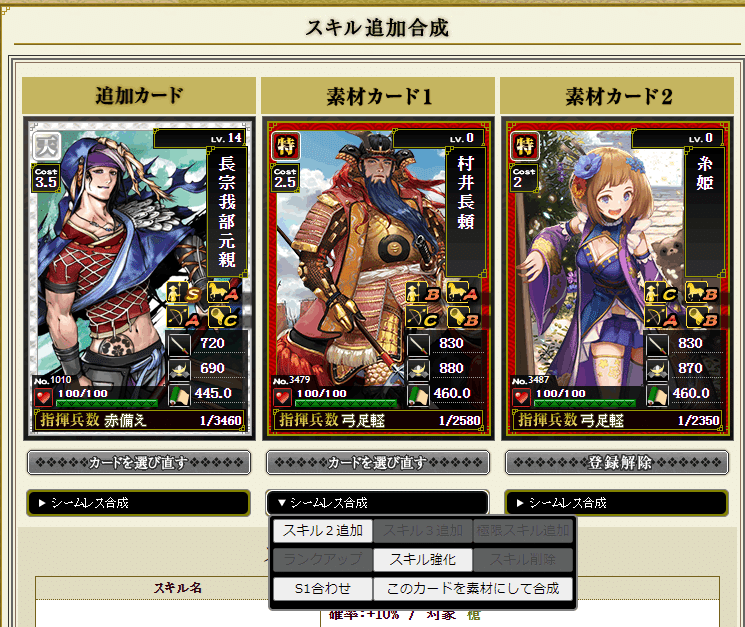Click the 特 rarity icon on 村井長頼 card

286,146
